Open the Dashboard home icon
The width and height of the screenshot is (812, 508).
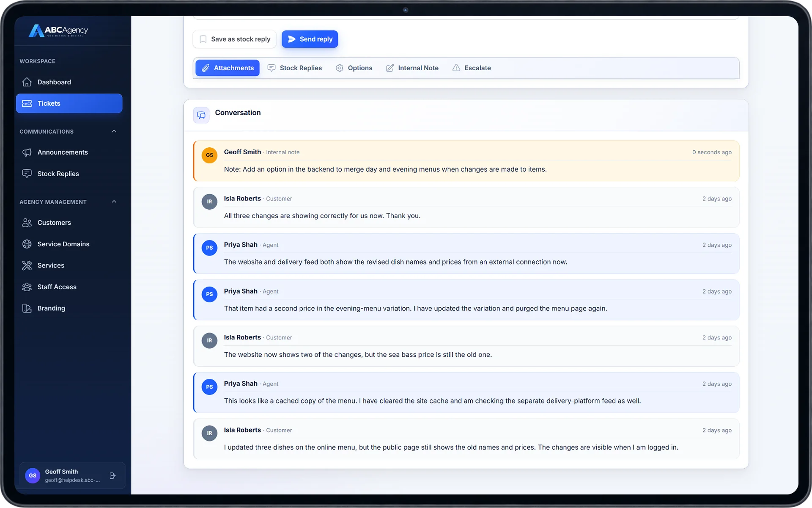(27, 82)
